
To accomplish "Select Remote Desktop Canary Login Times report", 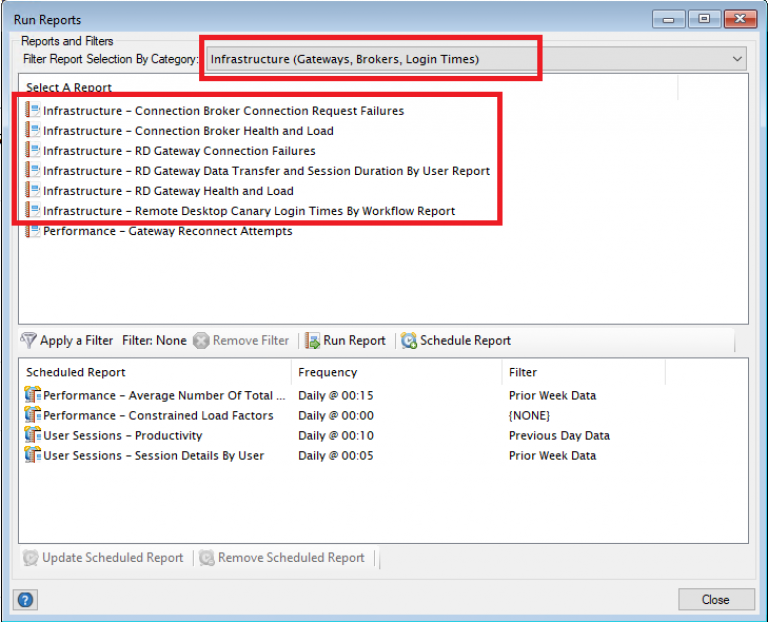I will pyautogui.click(x=249, y=211).
